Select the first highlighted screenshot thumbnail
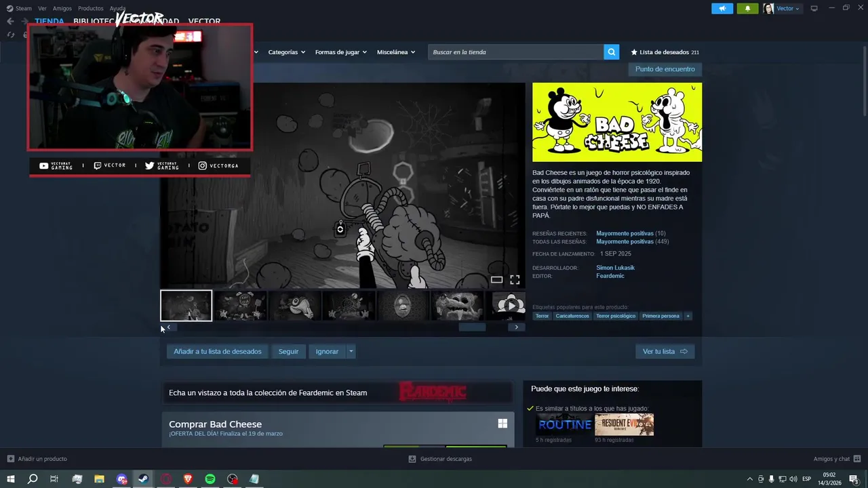 pos(186,306)
